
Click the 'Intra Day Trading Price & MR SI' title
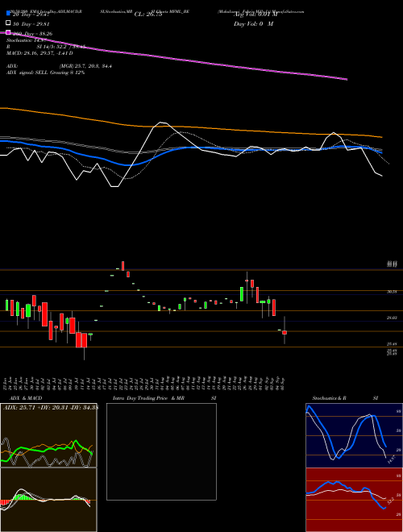164,398
